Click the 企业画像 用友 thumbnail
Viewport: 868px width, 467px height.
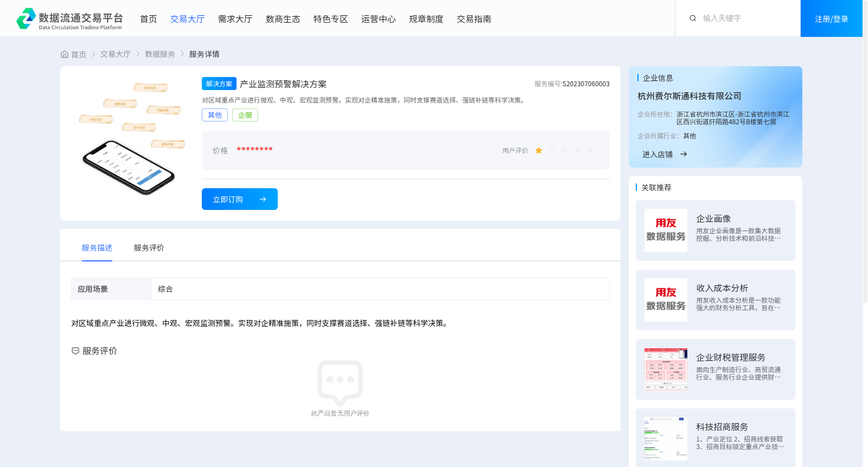(x=666, y=231)
